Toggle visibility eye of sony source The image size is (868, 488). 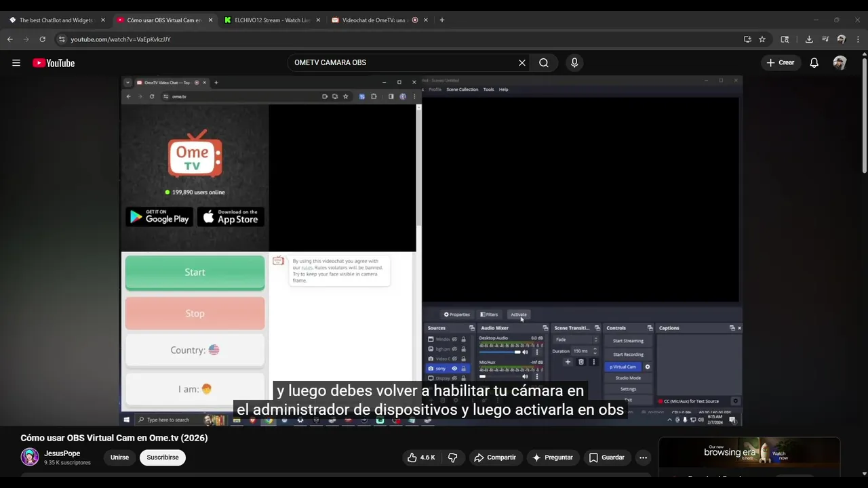[x=454, y=369]
